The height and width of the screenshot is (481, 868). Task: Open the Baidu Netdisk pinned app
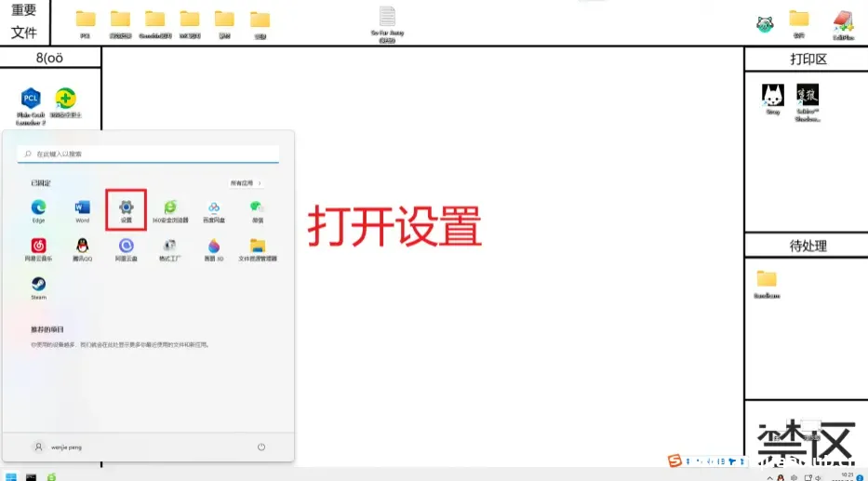tap(214, 211)
